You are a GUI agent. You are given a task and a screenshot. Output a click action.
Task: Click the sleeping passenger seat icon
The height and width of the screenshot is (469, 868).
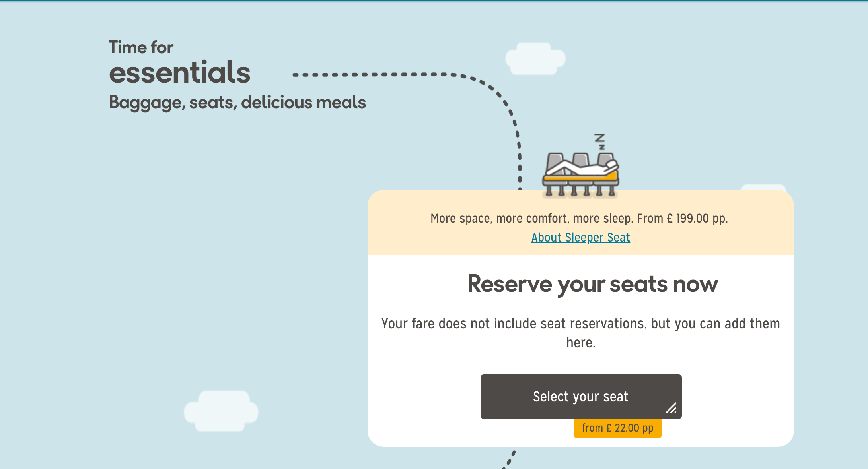[x=580, y=175]
